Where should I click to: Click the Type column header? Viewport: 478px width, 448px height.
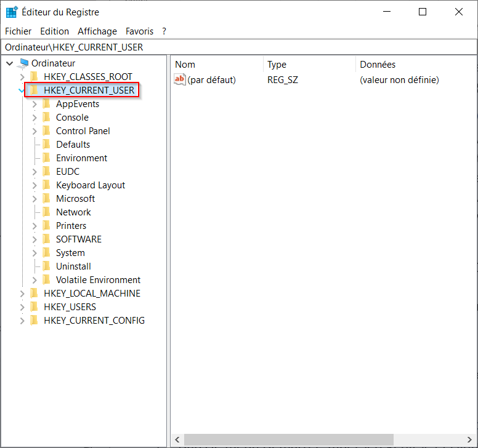click(x=309, y=64)
